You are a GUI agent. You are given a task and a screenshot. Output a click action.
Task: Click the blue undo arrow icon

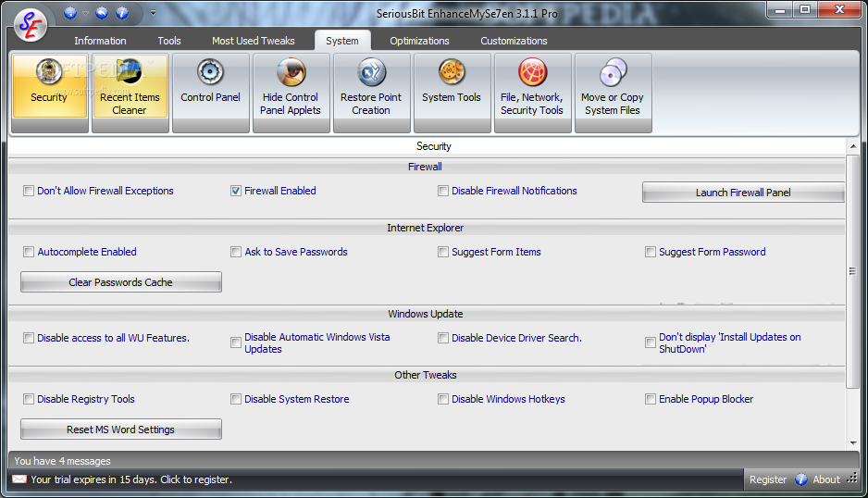(101, 13)
